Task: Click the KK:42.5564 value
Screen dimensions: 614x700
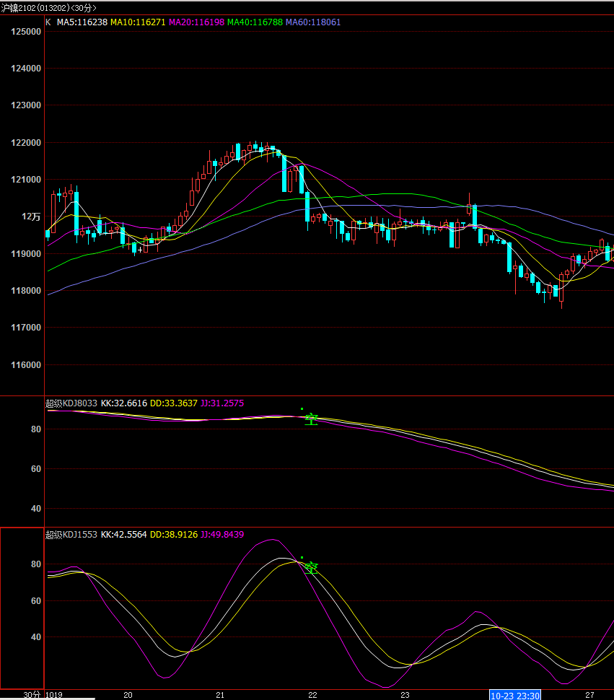Action: click(x=124, y=534)
